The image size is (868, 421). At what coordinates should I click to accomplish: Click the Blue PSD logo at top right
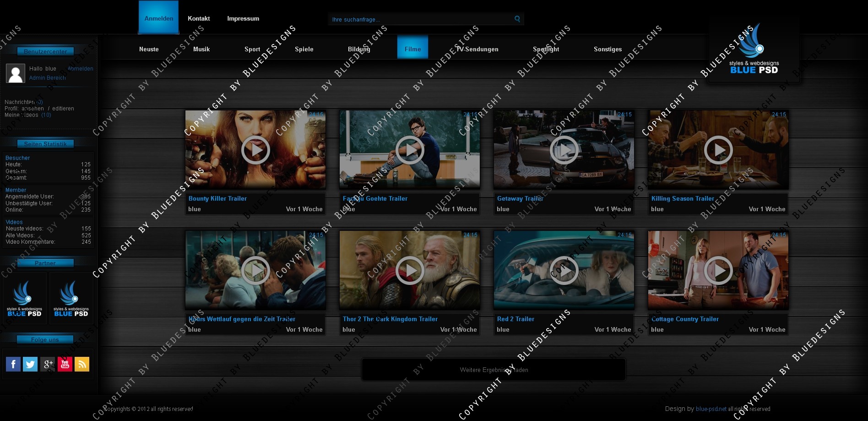coord(754,49)
